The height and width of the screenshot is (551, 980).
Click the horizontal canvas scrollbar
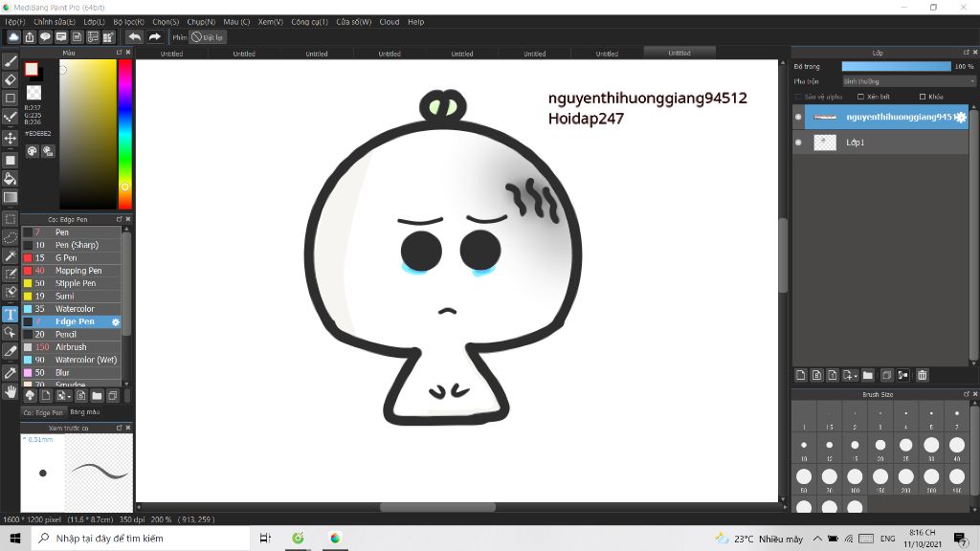[437, 507]
